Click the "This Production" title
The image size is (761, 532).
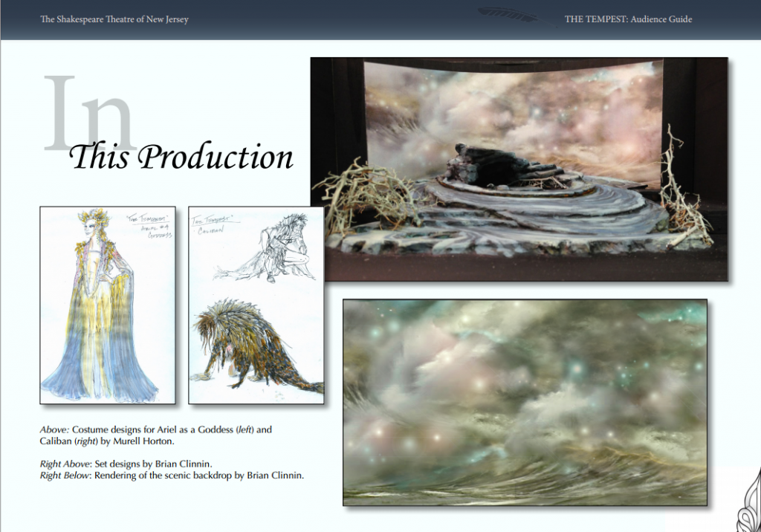[181, 157]
